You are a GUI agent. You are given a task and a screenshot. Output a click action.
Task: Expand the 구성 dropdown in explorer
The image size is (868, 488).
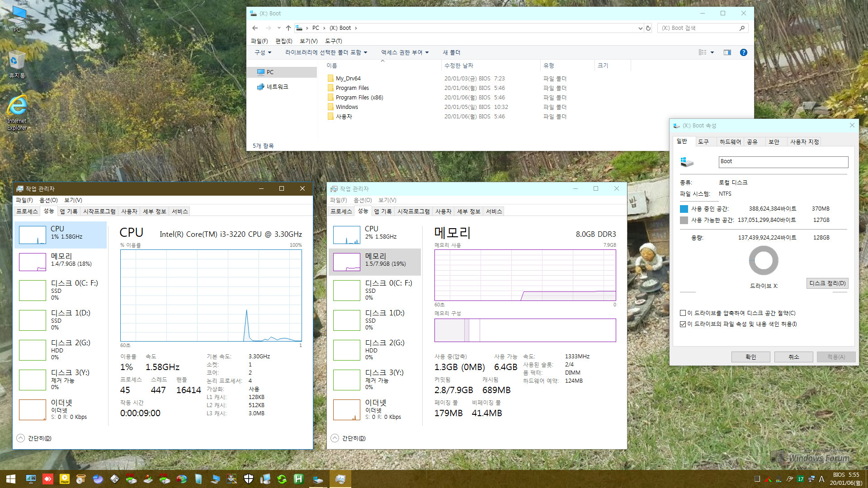tap(263, 52)
